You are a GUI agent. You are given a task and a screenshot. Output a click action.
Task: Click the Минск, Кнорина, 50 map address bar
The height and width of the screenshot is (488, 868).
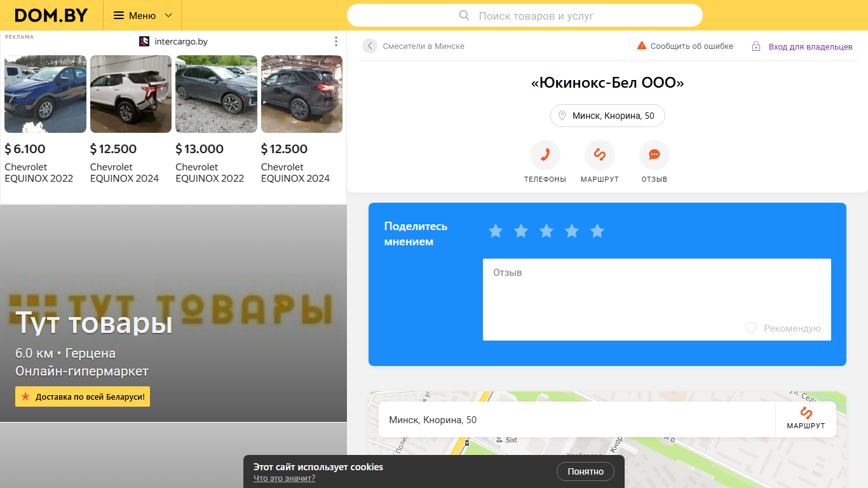coord(577,419)
